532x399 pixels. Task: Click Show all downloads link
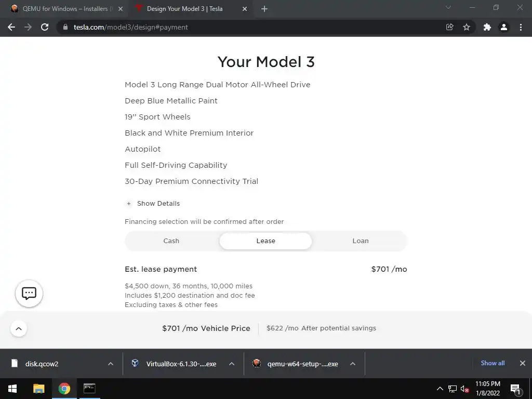pyautogui.click(x=493, y=363)
